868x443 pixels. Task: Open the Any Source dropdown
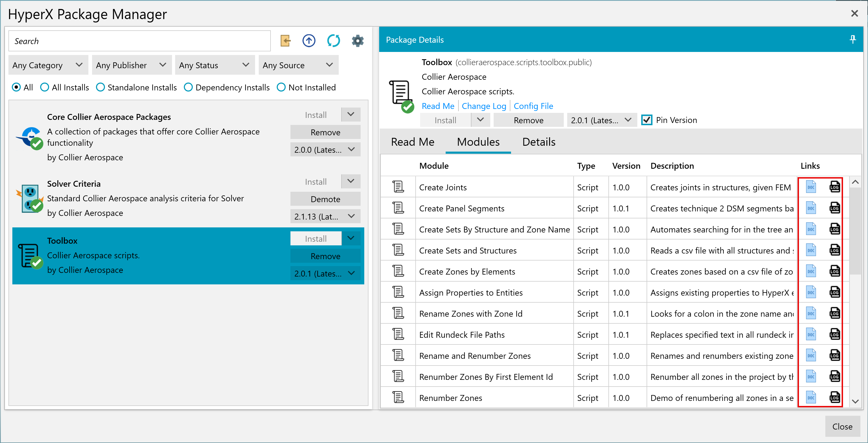(298, 65)
